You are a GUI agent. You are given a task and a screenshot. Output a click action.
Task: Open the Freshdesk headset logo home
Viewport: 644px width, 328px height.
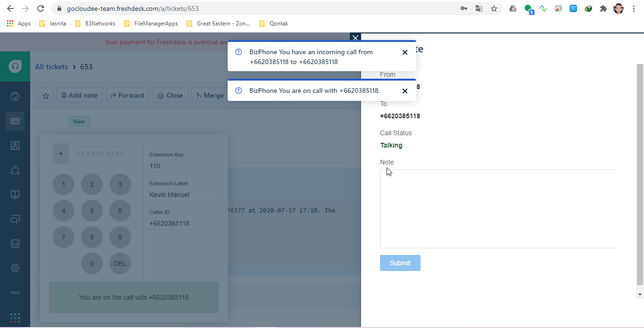pos(15,66)
